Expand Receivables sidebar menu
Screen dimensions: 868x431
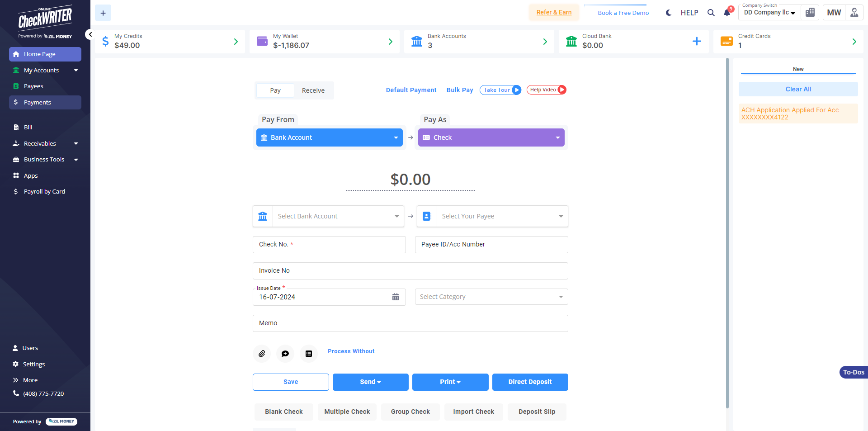[x=45, y=143]
